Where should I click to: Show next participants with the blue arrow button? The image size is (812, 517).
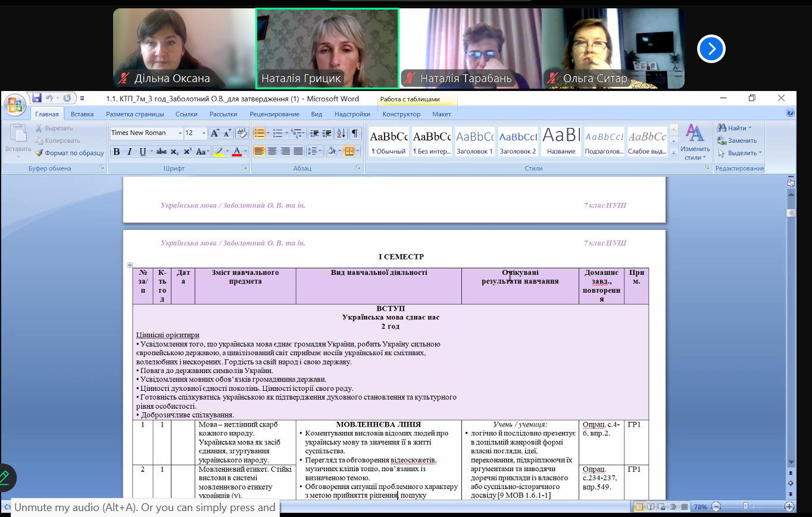pos(711,49)
